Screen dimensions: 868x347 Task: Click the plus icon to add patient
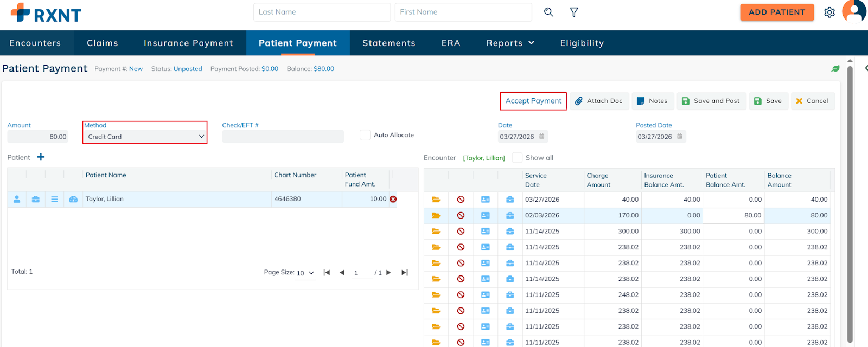coord(41,157)
